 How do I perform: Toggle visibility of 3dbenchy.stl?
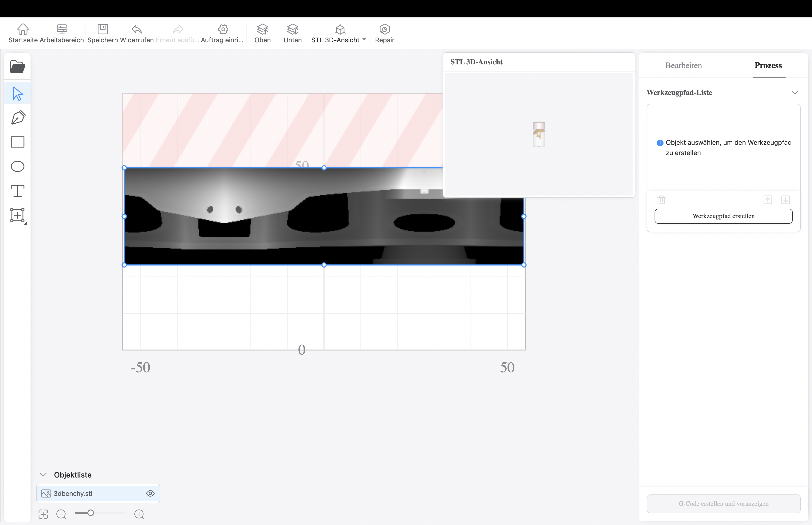[150, 493]
